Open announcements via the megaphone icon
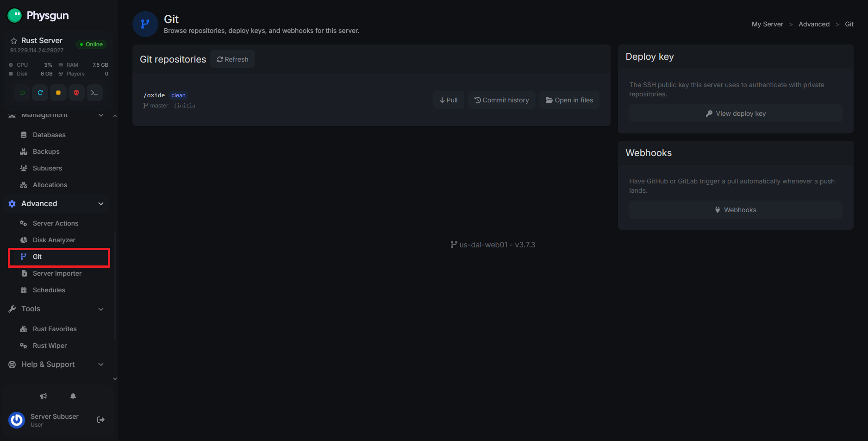 point(44,396)
